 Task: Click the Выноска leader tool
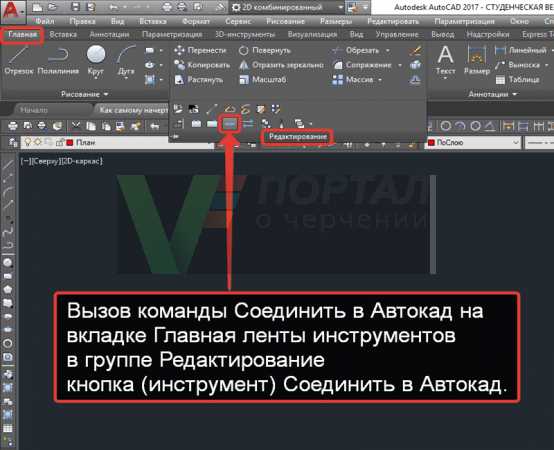tap(518, 65)
